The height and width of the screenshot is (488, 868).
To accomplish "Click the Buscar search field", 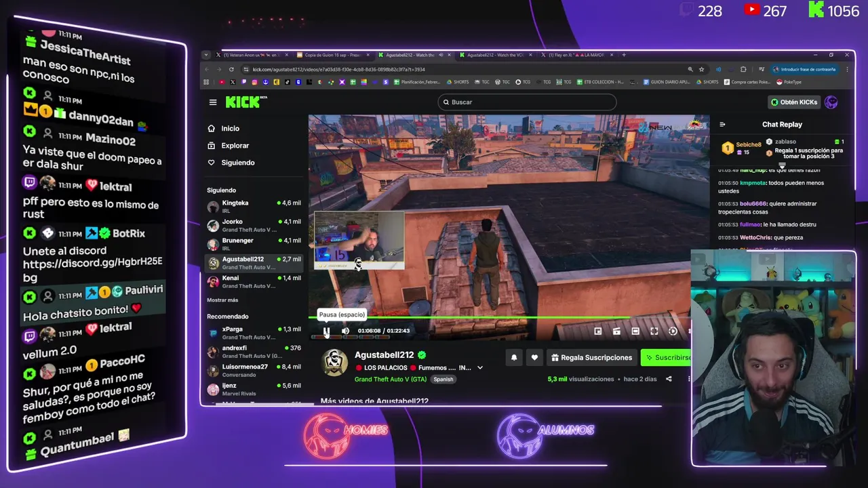I will click(x=527, y=102).
